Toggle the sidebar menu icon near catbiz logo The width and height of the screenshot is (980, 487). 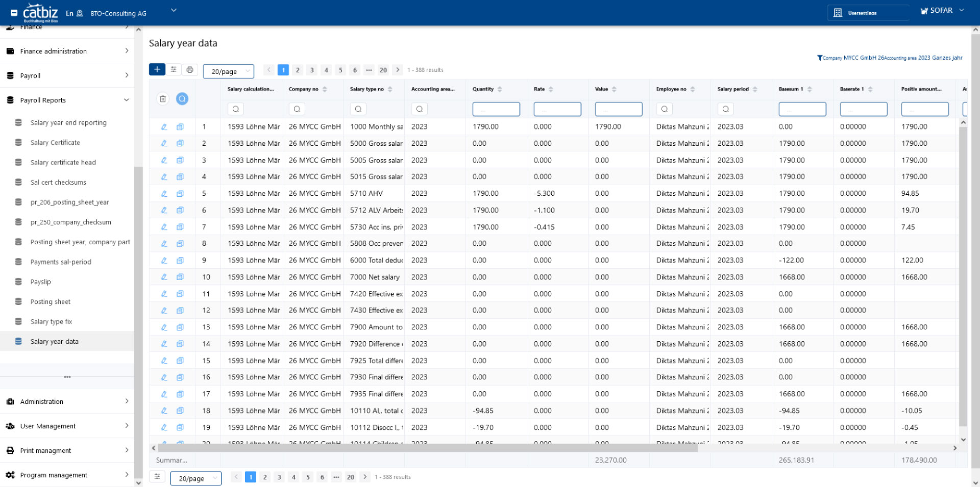pyautogui.click(x=14, y=13)
